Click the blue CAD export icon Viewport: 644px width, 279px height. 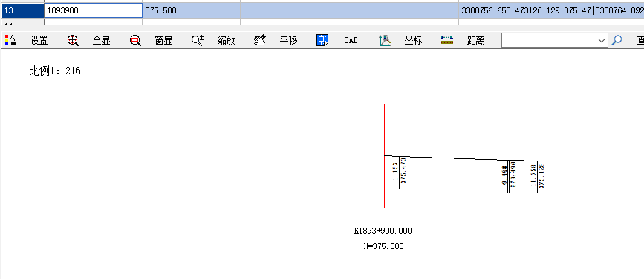coord(322,40)
